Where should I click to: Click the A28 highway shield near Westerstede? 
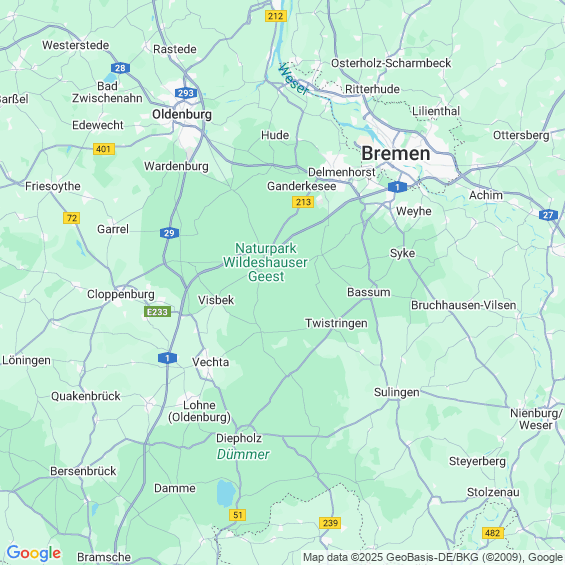[120, 68]
